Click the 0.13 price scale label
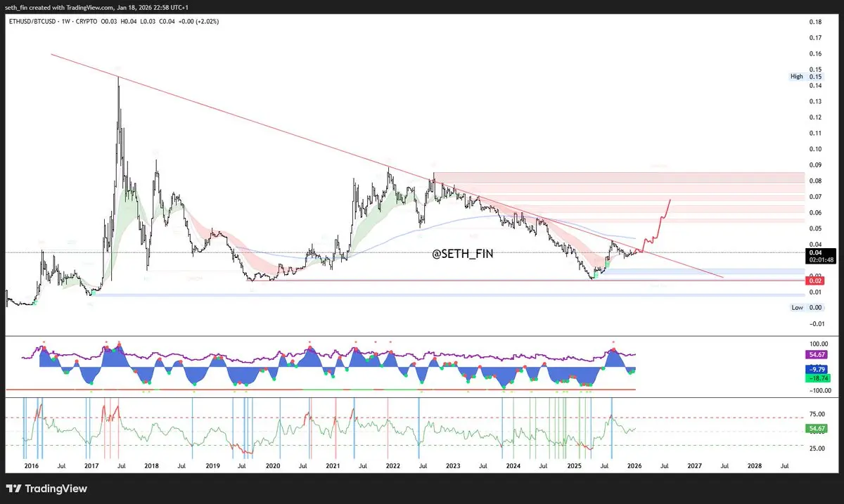This screenshot has height=504, width=844. click(x=815, y=101)
